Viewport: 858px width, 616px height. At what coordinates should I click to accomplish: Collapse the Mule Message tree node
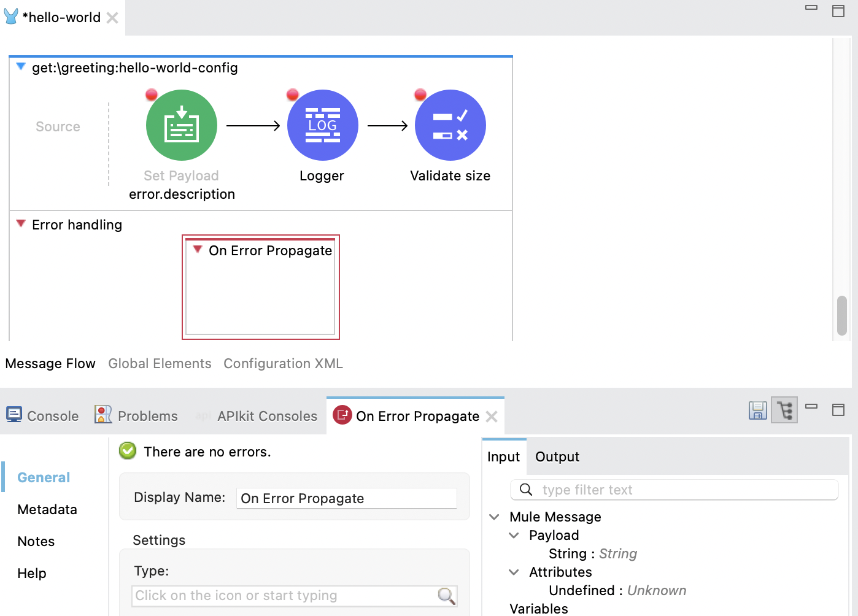(x=495, y=517)
